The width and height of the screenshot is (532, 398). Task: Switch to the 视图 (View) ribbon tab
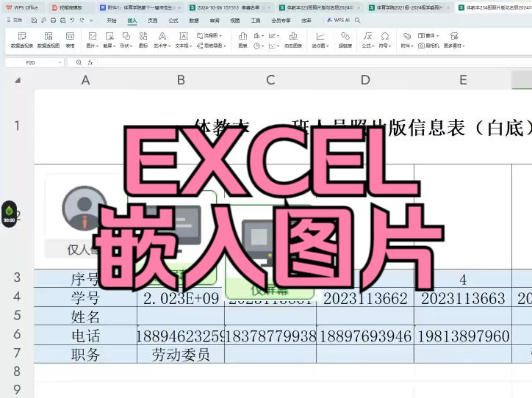click(x=235, y=21)
